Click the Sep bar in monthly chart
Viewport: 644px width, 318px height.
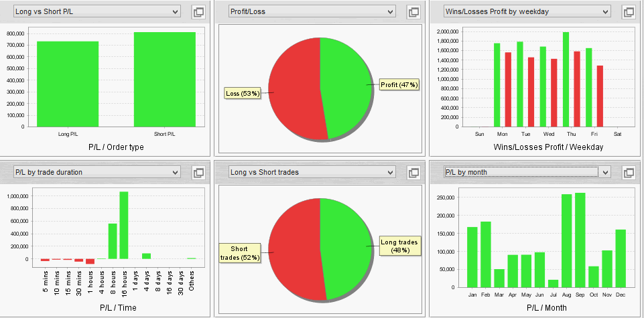(x=580, y=240)
